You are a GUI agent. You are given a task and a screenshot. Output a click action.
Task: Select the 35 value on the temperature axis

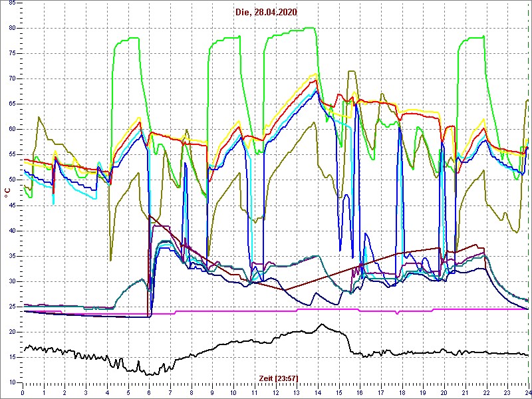click(11, 256)
